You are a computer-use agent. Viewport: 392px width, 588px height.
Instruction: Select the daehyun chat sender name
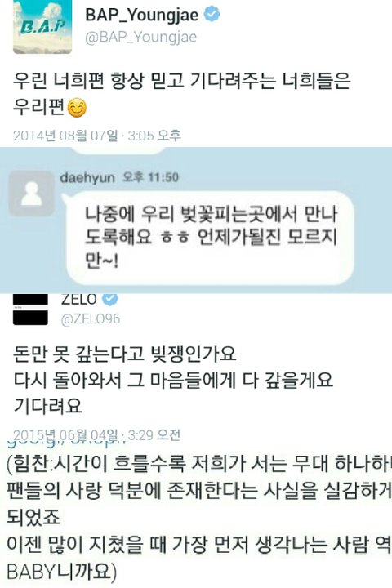(x=87, y=177)
